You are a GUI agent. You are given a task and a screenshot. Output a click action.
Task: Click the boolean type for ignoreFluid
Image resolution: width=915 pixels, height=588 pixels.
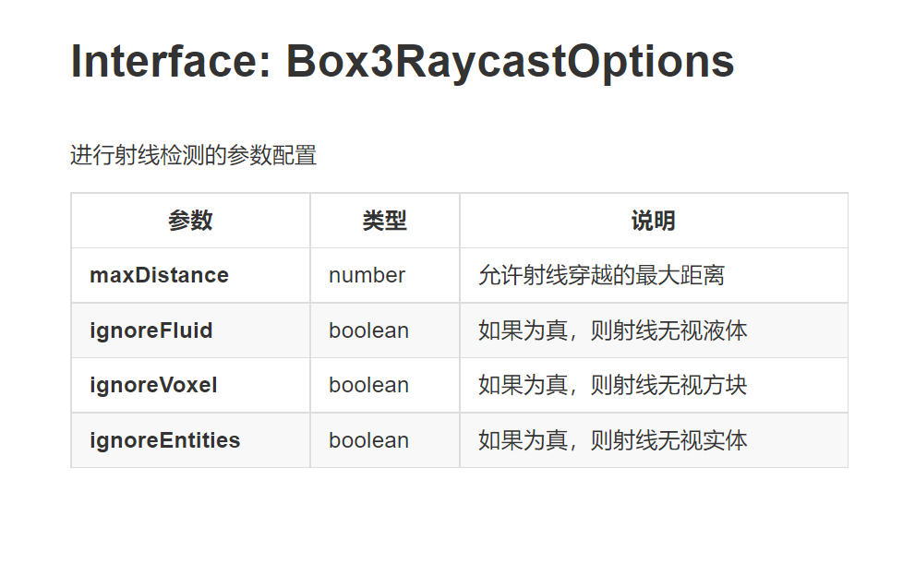[x=384, y=330]
